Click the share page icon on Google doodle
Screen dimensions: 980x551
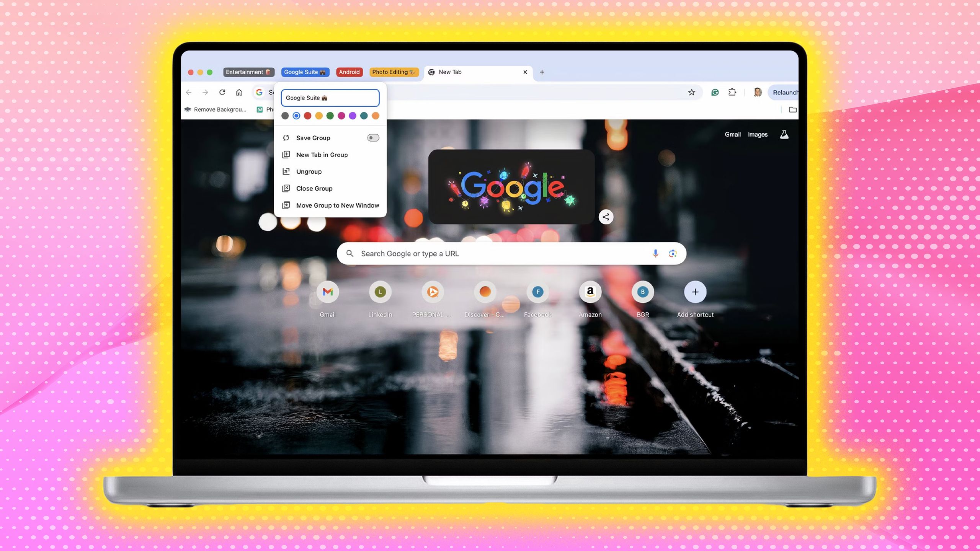(605, 217)
